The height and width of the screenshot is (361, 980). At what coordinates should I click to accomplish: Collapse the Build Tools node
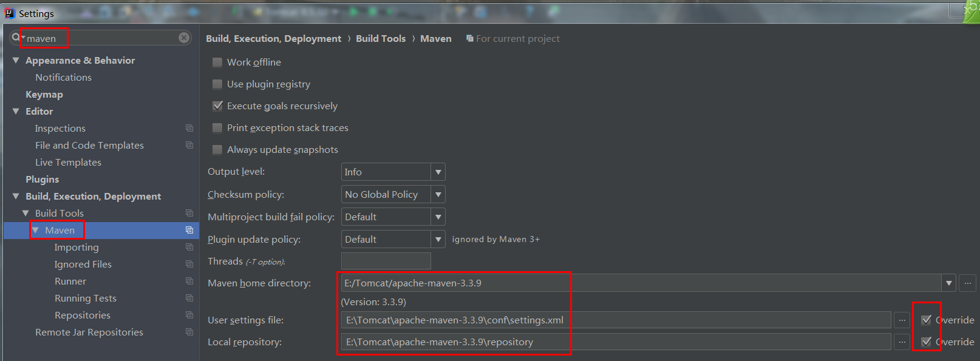(x=26, y=213)
